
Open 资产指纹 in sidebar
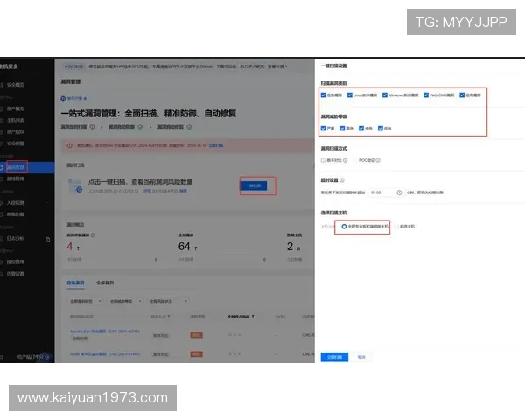pos(16,131)
